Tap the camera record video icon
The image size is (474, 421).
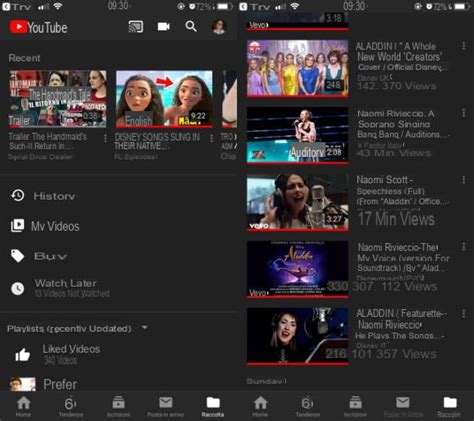pos(163,26)
